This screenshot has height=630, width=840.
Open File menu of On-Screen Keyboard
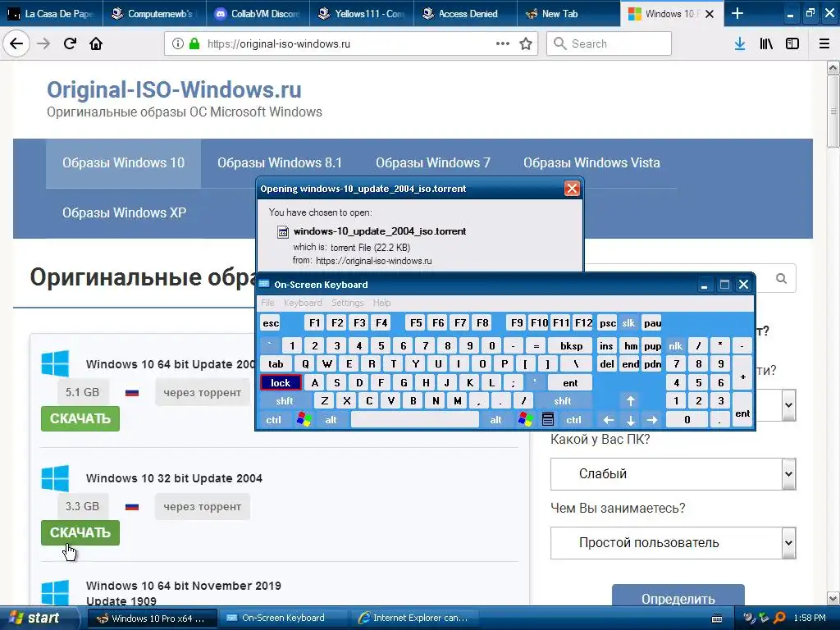[268, 303]
